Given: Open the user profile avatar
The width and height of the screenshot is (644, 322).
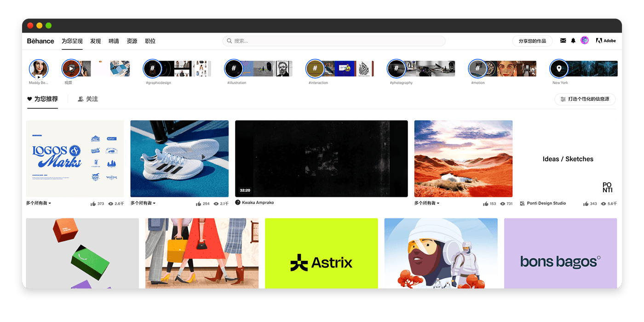Looking at the screenshot, I should click(585, 40).
